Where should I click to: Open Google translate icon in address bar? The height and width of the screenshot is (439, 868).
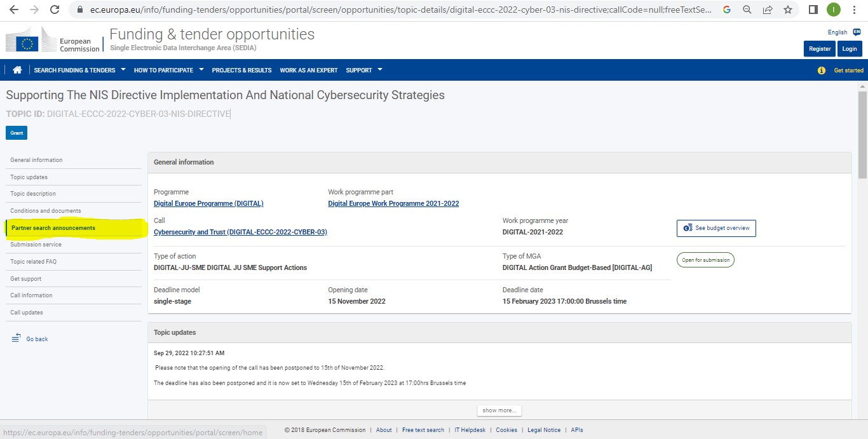(x=727, y=10)
